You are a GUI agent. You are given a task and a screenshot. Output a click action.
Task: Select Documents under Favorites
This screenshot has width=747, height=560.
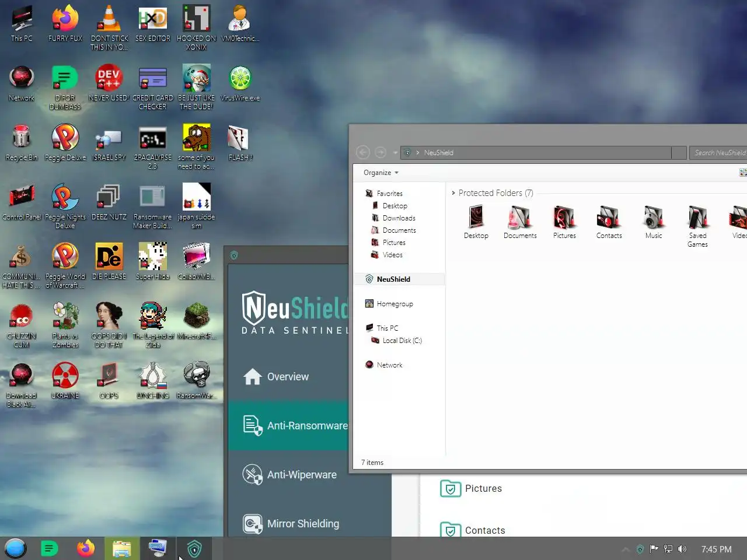pyautogui.click(x=394, y=230)
